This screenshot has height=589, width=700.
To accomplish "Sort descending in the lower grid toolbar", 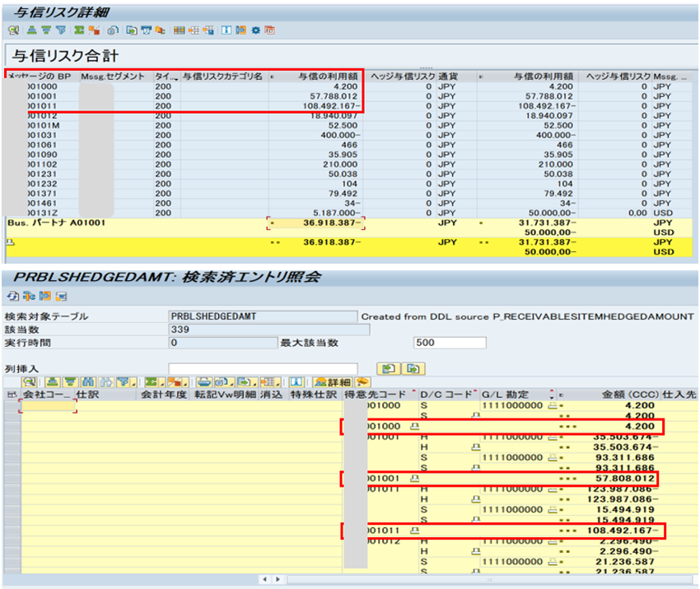I will point(71,382).
